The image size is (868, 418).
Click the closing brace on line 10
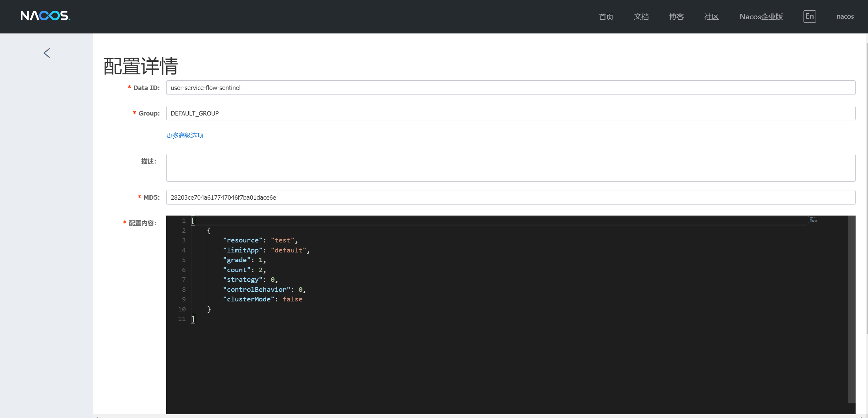click(x=209, y=309)
